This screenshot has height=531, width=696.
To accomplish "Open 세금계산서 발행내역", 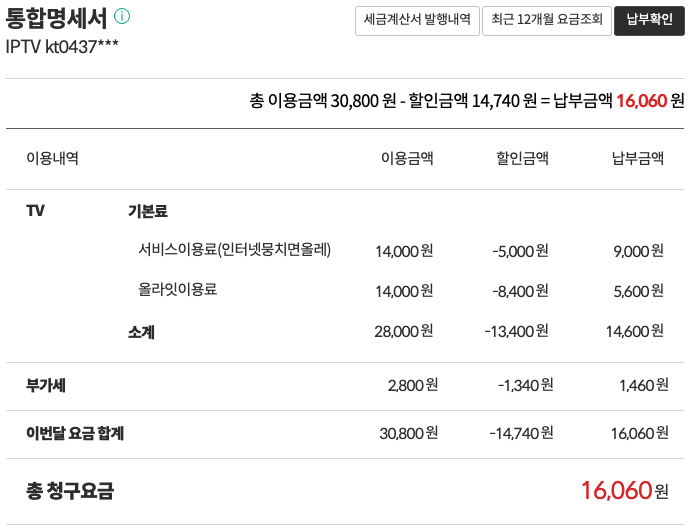I will pyautogui.click(x=417, y=21).
